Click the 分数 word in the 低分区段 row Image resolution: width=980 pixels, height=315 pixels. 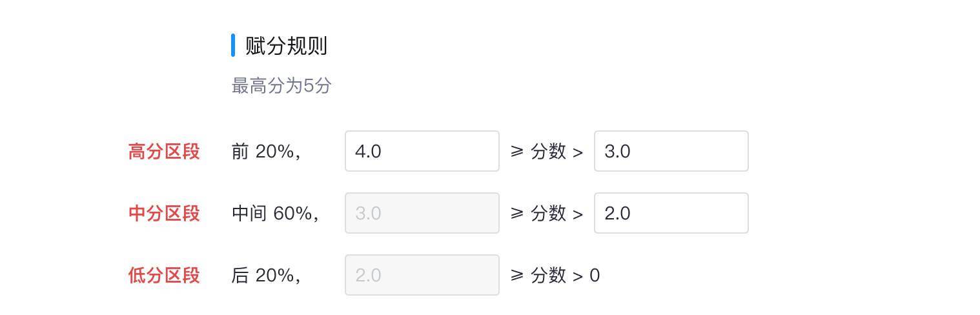coord(548,276)
